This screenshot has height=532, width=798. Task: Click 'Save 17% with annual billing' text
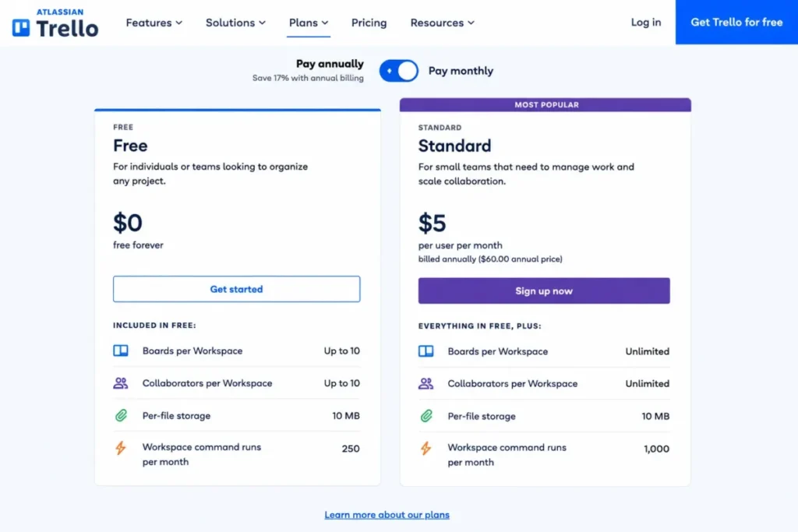pos(308,78)
